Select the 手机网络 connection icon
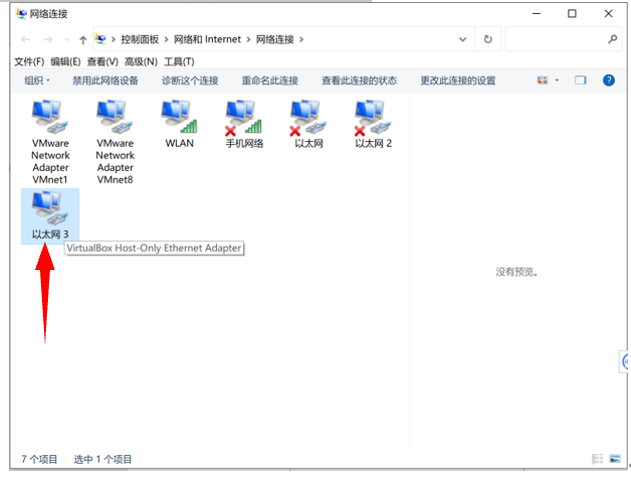 (x=244, y=117)
